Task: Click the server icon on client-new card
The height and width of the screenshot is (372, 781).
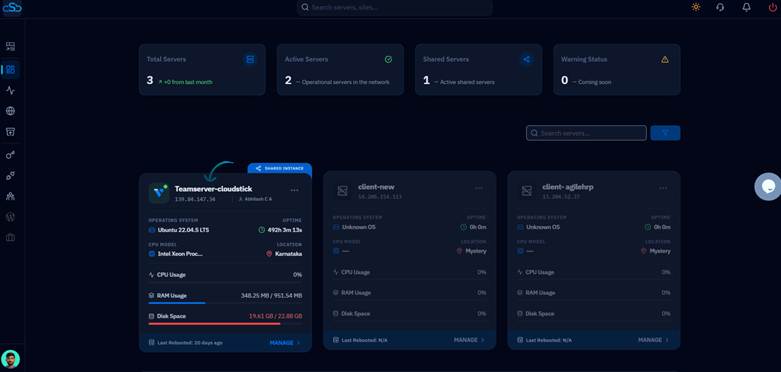Action: [342, 191]
